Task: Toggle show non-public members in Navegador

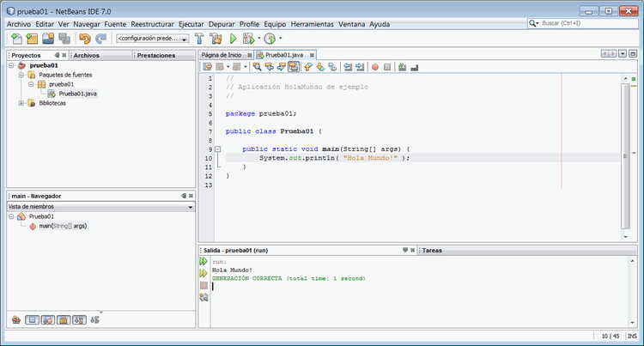Action: [64, 319]
